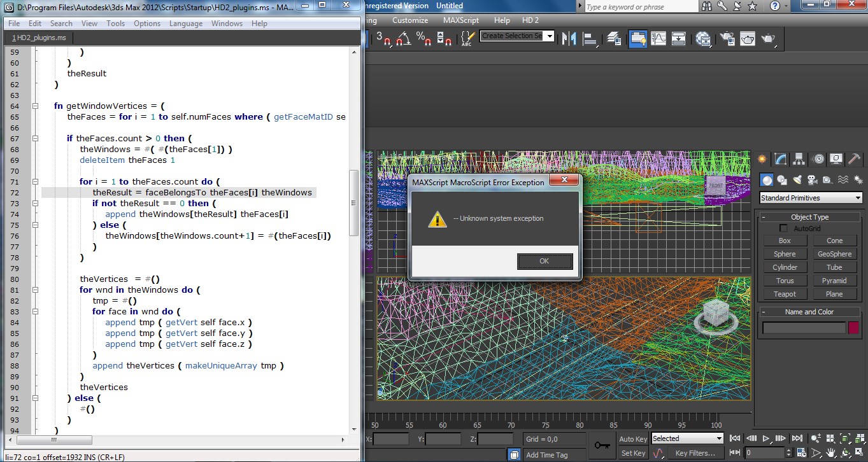Open the Tools menu in script editor
This screenshot has width=868, height=462.
click(115, 24)
